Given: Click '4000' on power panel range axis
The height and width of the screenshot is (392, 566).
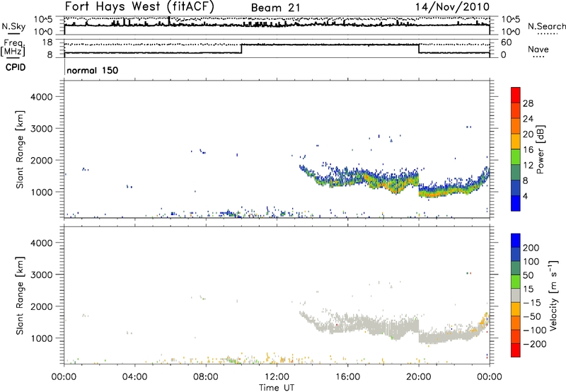Looking at the screenshot, I should coord(42,97).
